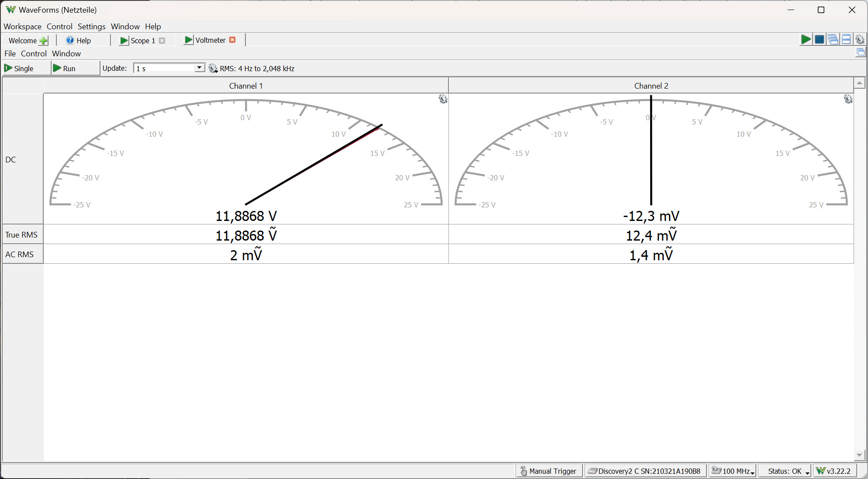Open the RMS filter gear options
Viewport: 868px width, 479px height.
[x=213, y=69]
